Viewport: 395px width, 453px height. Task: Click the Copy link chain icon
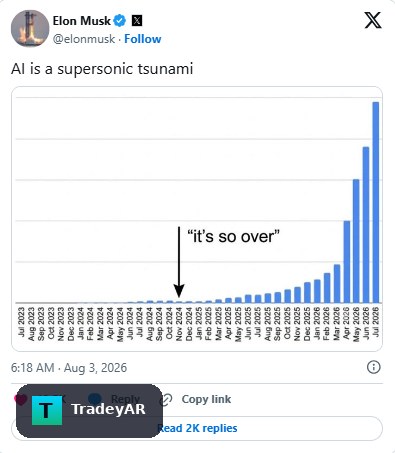pyautogui.click(x=166, y=399)
